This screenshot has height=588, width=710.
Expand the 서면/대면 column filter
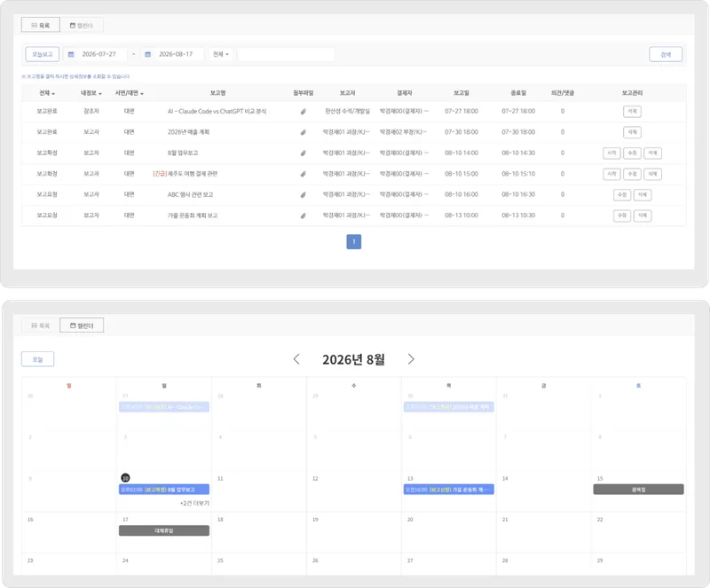coord(129,93)
